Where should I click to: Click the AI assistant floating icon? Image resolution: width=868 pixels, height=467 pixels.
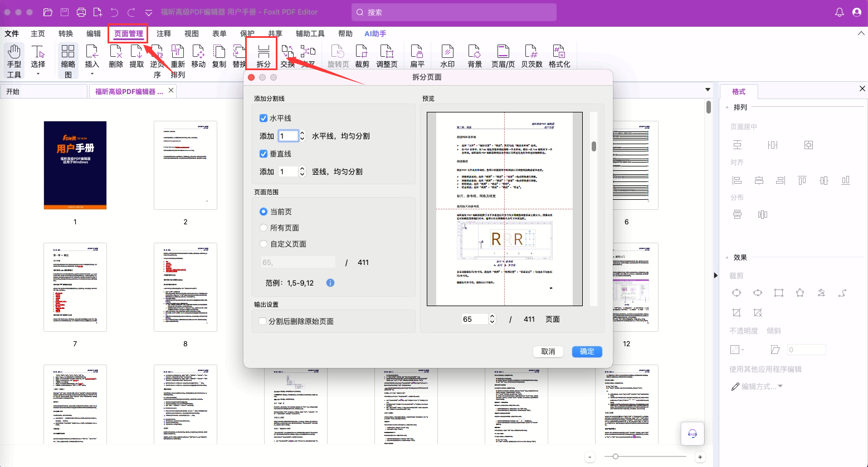693,434
